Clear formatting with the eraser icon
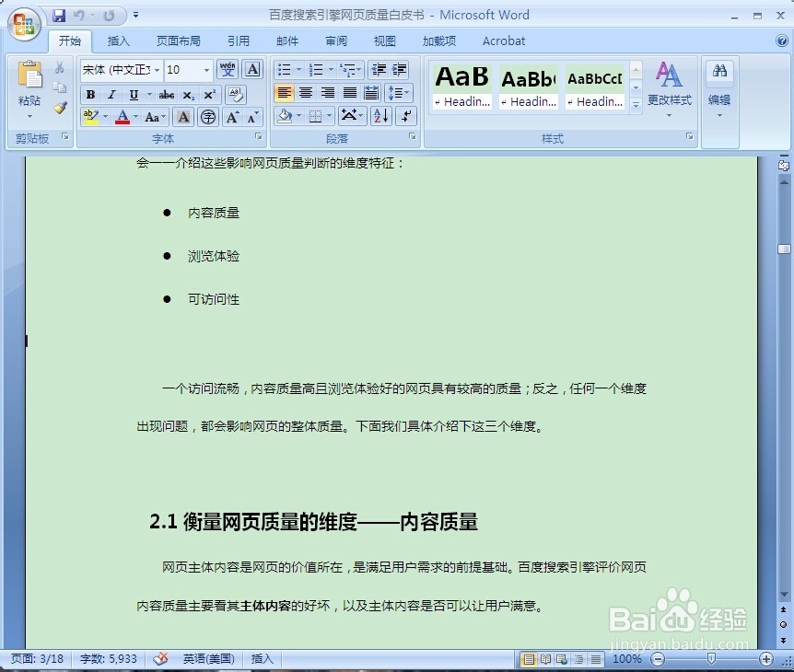This screenshot has width=794, height=672. point(236,94)
